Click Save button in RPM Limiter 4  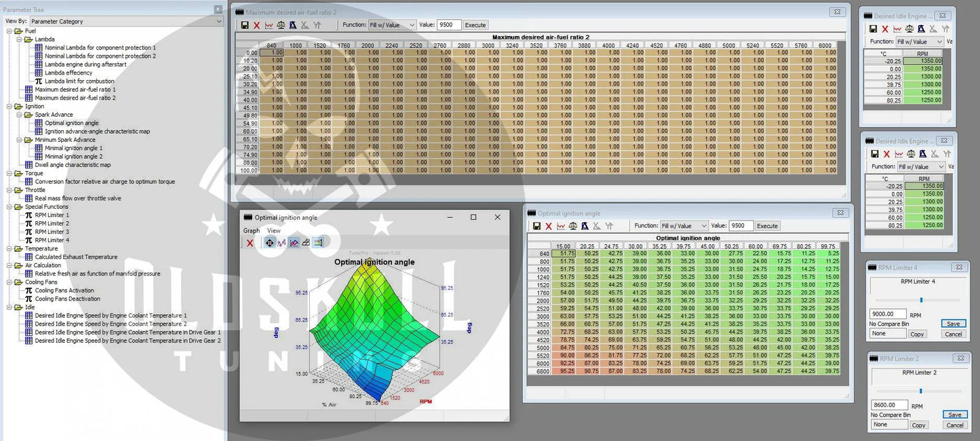point(954,324)
